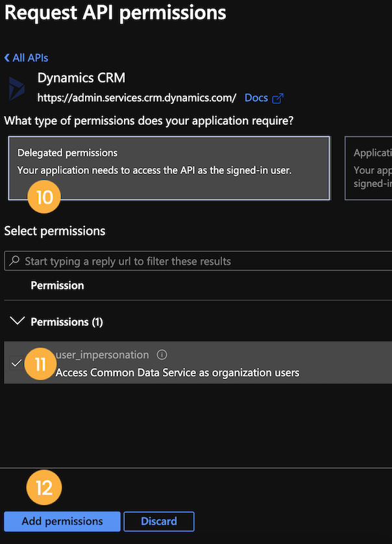Sort by the Permission column header
The image size is (392, 544).
coord(57,285)
